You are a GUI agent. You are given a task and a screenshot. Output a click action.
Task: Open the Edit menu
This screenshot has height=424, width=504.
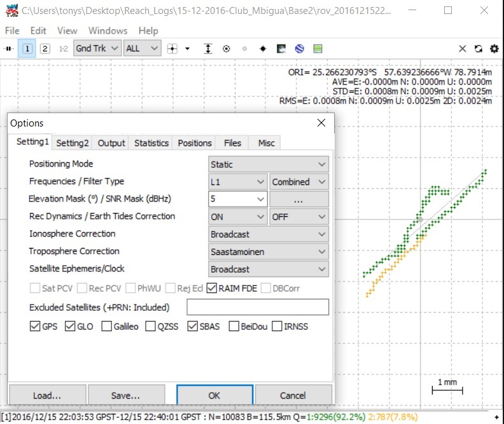pos(38,31)
